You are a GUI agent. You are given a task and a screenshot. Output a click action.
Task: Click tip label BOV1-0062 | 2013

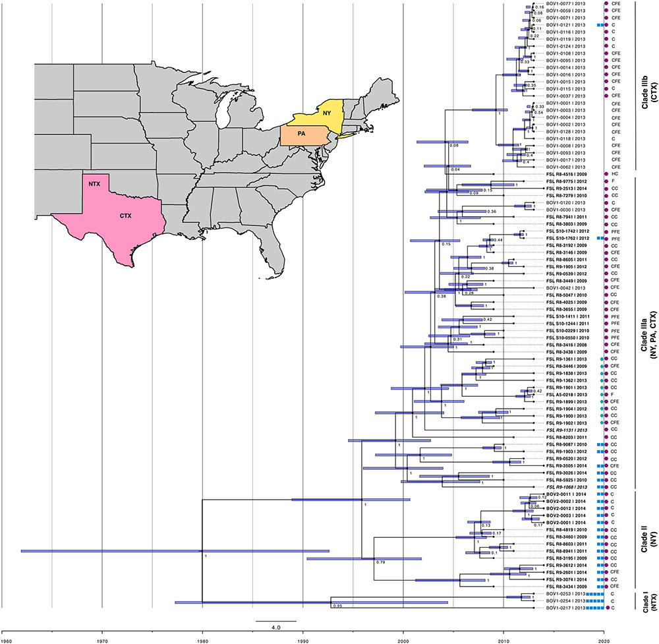[565, 167]
